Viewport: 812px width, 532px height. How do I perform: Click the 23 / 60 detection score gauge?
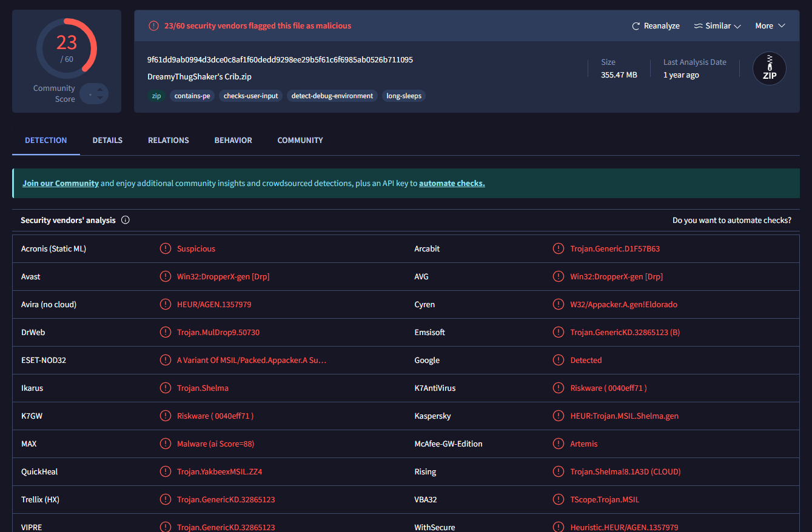coord(67,48)
